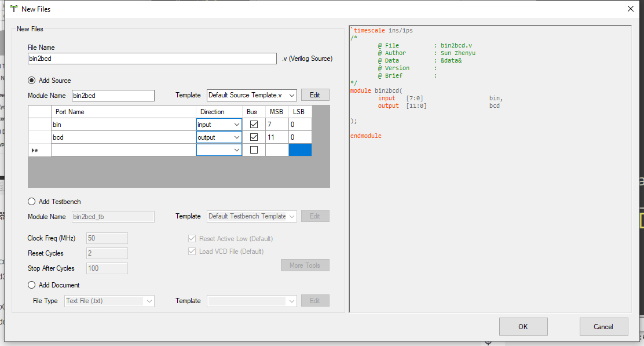Click the Port Name column header
Viewport: 644px width, 346px height.
click(123, 112)
